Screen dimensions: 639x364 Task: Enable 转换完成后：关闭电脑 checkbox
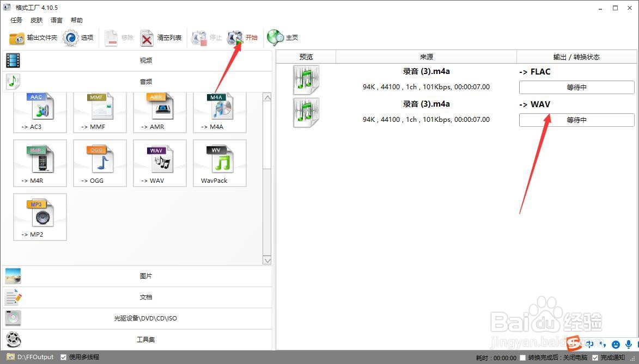pyautogui.click(x=522, y=357)
